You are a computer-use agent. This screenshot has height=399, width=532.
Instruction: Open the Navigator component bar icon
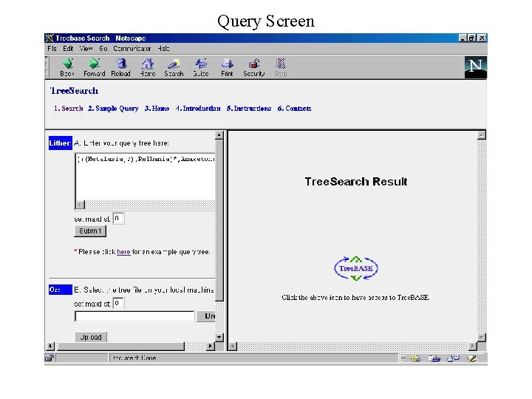coord(415,358)
